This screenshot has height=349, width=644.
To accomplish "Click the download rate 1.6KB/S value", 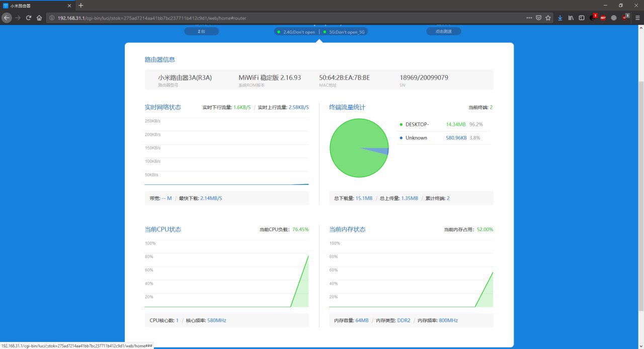I will (242, 107).
